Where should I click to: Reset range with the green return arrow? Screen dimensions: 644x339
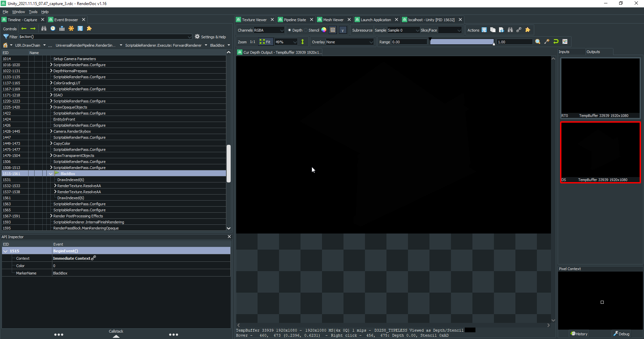pos(556,42)
